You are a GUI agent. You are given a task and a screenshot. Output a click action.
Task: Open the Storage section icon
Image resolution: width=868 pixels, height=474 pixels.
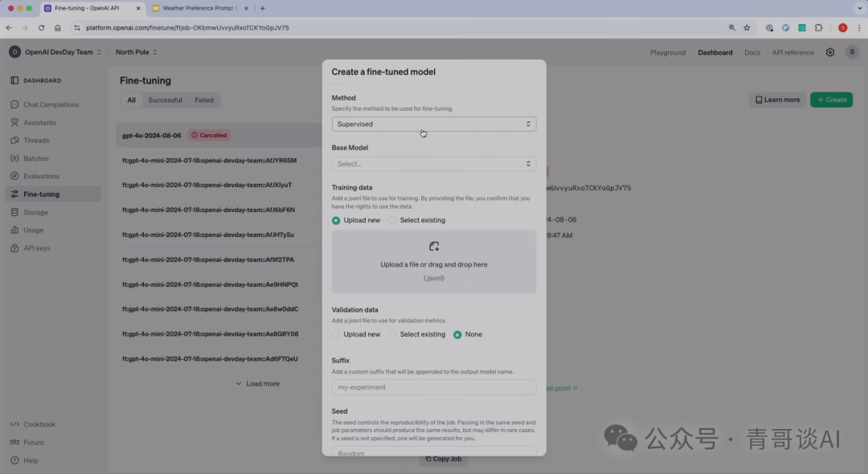tap(15, 212)
